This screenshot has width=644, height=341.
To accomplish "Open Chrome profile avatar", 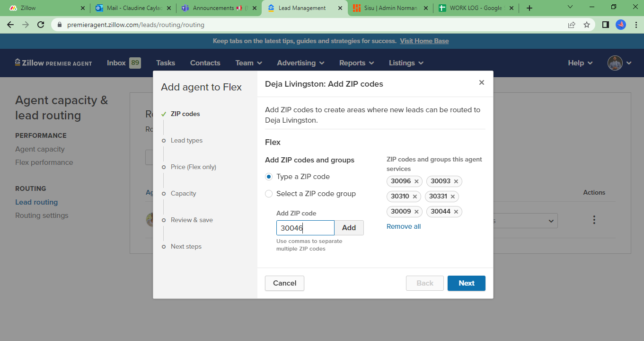I will [x=621, y=25].
